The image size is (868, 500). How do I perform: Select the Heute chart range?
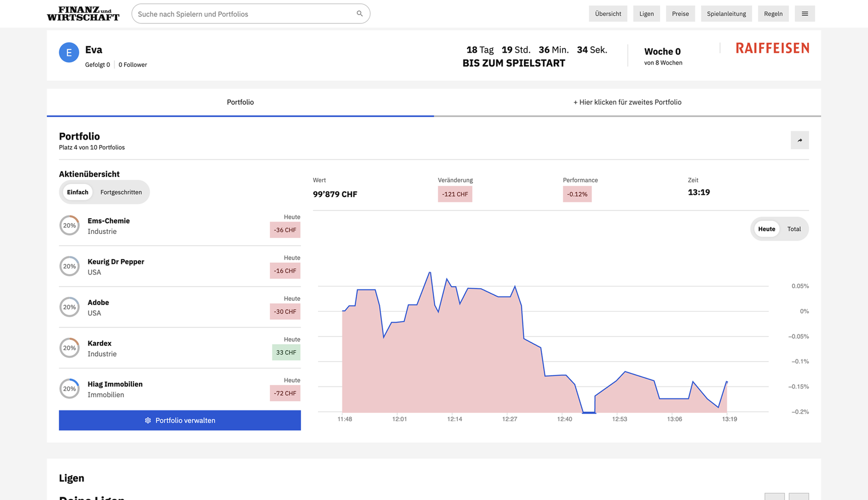[x=766, y=229]
